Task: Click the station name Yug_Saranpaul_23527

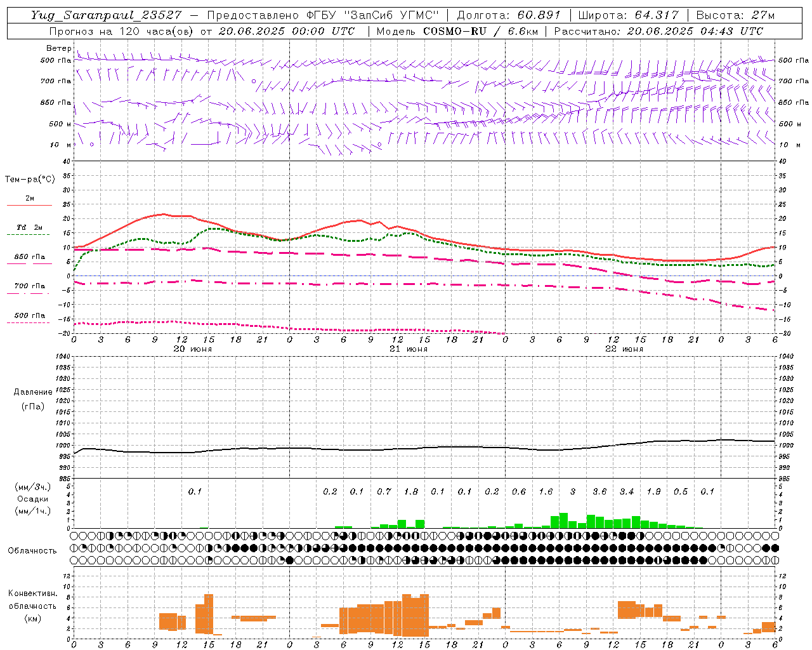Action: tap(107, 15)
